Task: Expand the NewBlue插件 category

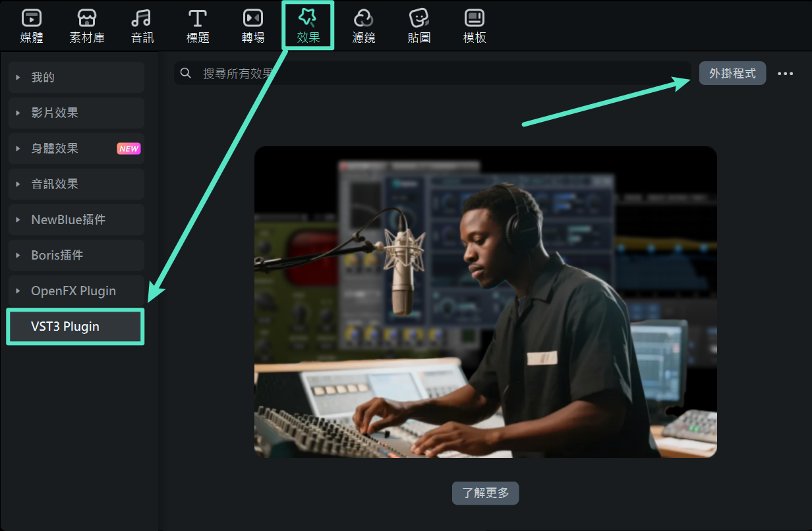Action: (76, 220)
